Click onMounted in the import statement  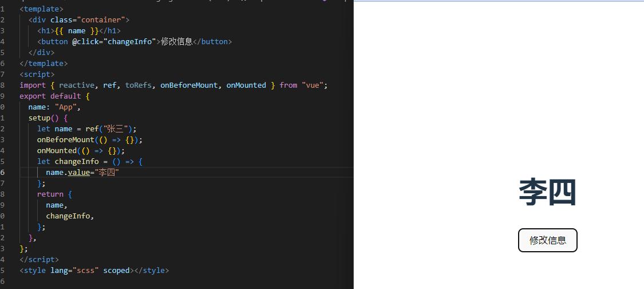[246, 85]
